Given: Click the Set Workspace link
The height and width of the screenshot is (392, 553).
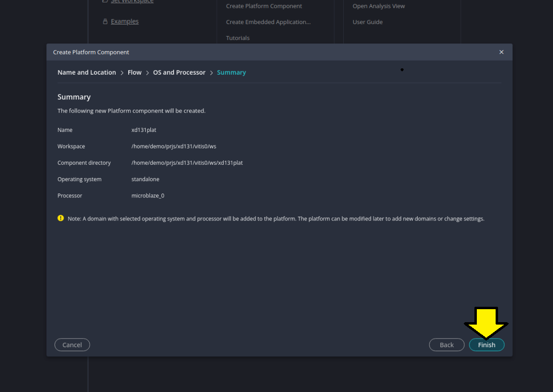Looking at the screenshot, I should click(x=132, y=1).
